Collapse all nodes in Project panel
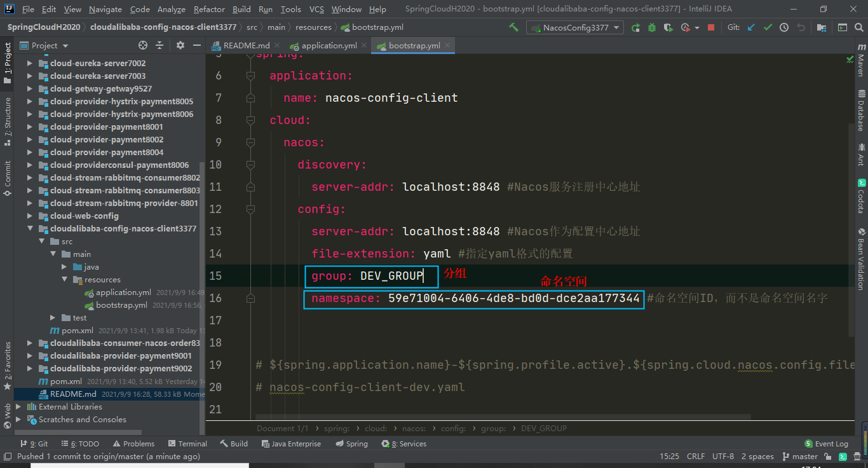Image resolution: width=868 pixels, height=468 pixels. pyautogui.click(x=159, y=45)
